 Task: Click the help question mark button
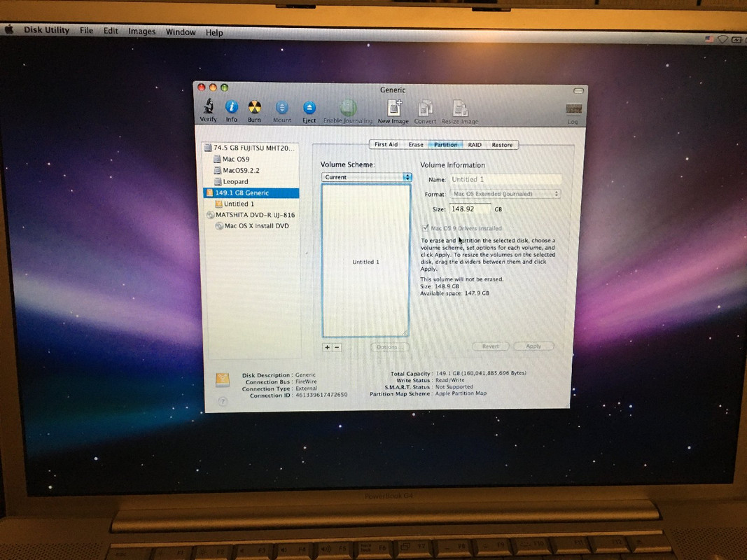click(x=223, y=401)
